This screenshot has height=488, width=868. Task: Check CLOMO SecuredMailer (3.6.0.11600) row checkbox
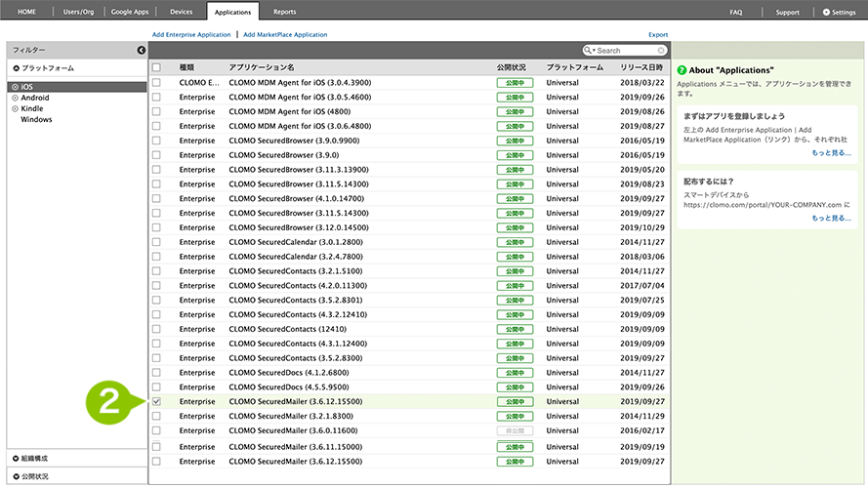[156, 430]
